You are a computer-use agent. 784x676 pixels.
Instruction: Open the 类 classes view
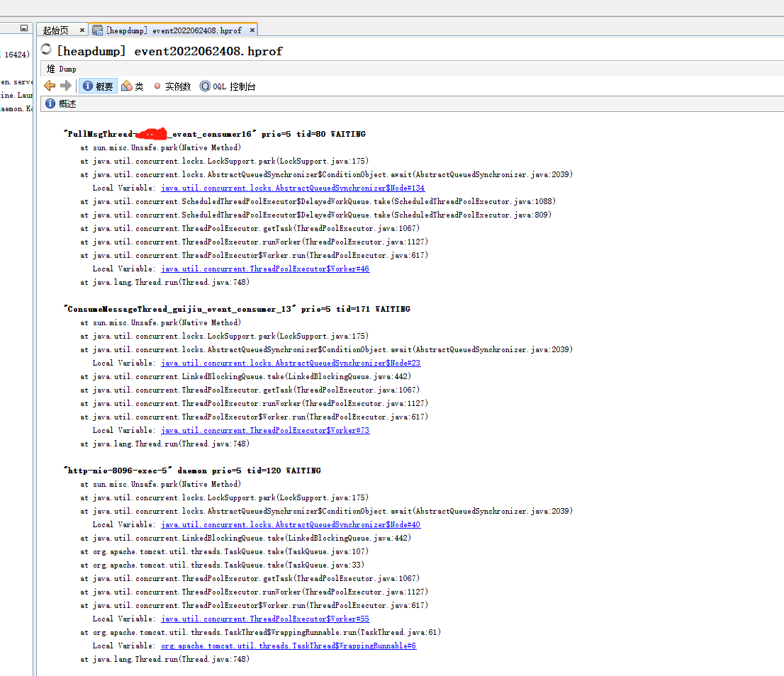coord(133,86)
